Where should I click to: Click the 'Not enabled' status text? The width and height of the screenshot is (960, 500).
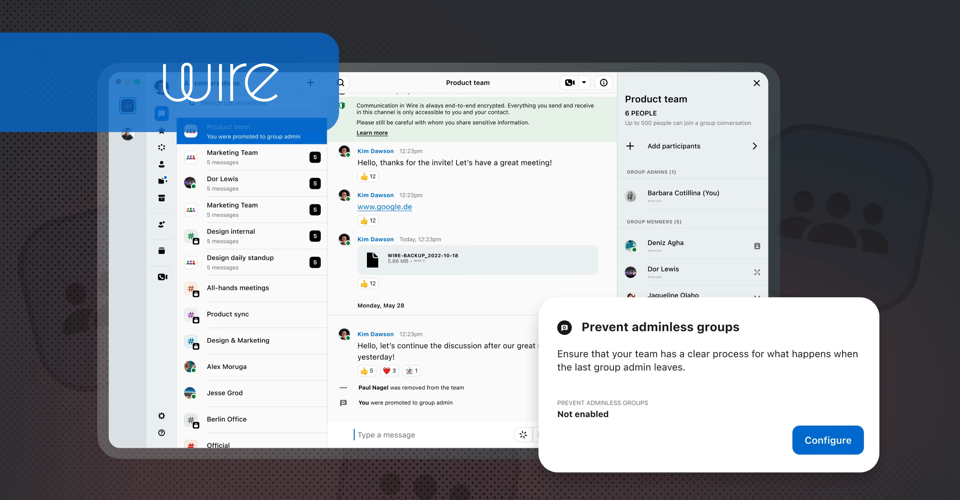click(x=583, y=414)
